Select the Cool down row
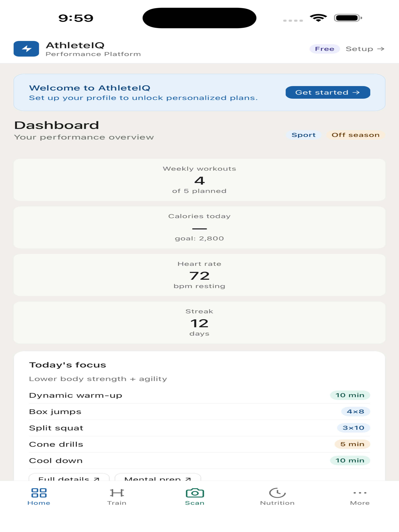Viewport: 399px width, 532px height. point(199,461)
